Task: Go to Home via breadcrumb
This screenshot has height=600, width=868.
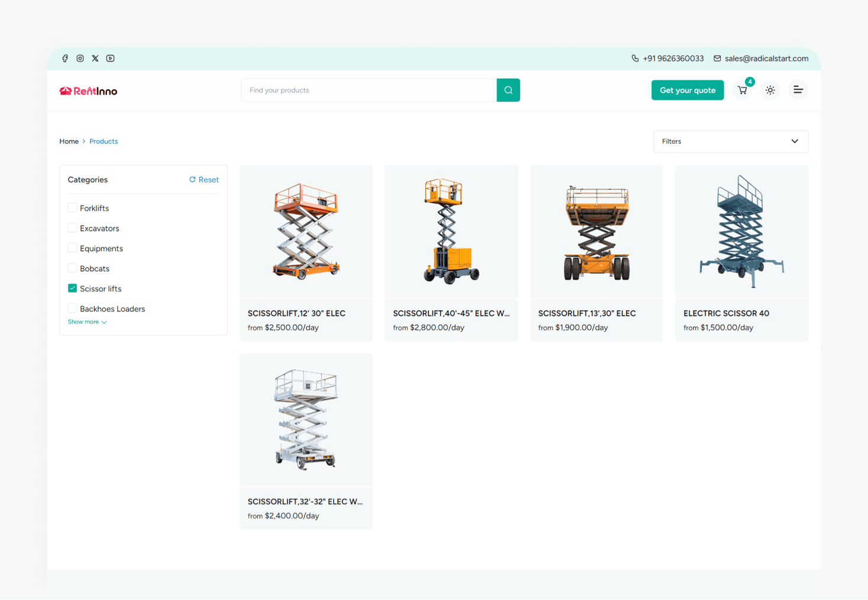Action: tap(69, 141)
